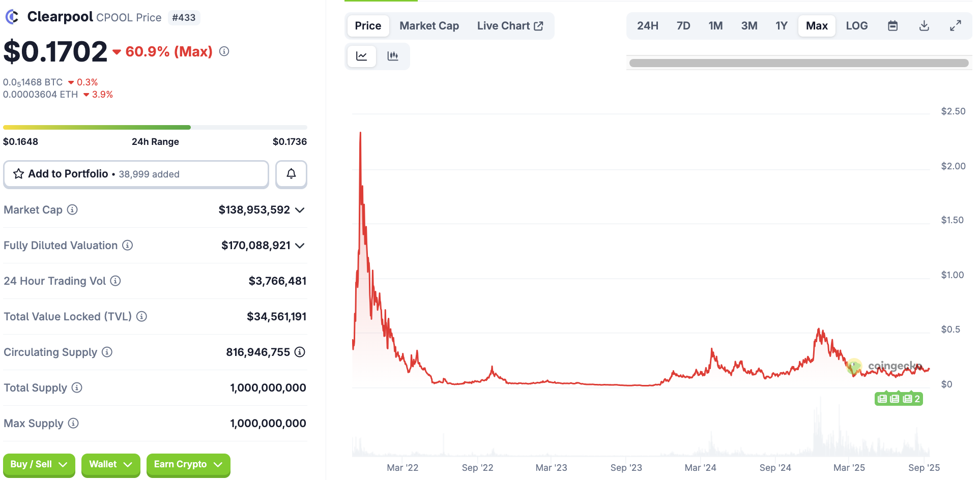Open Total Value Locked info icon
Viewport: 980px width, 480px height.
pyautogui.click(x=142, y=316)
